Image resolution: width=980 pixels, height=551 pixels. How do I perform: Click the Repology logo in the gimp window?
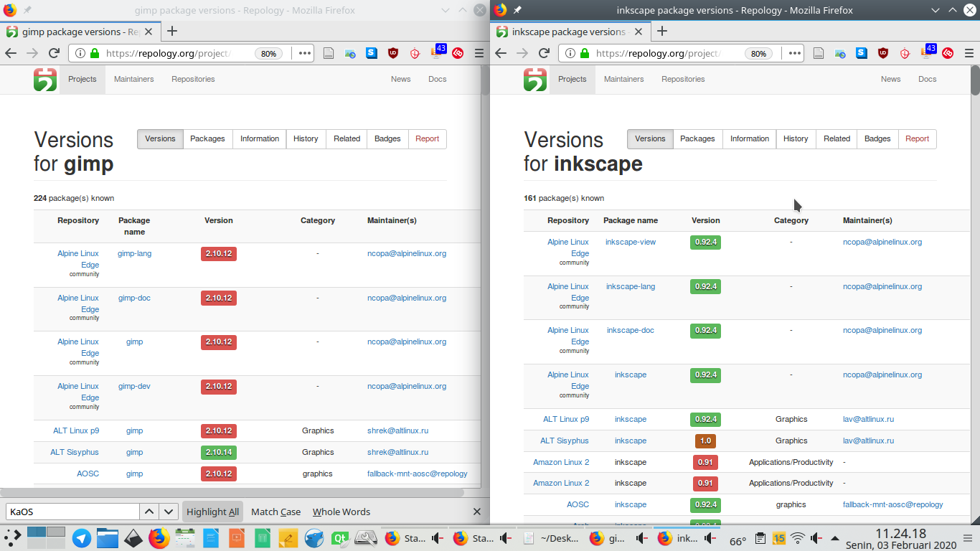pos(44,79)
